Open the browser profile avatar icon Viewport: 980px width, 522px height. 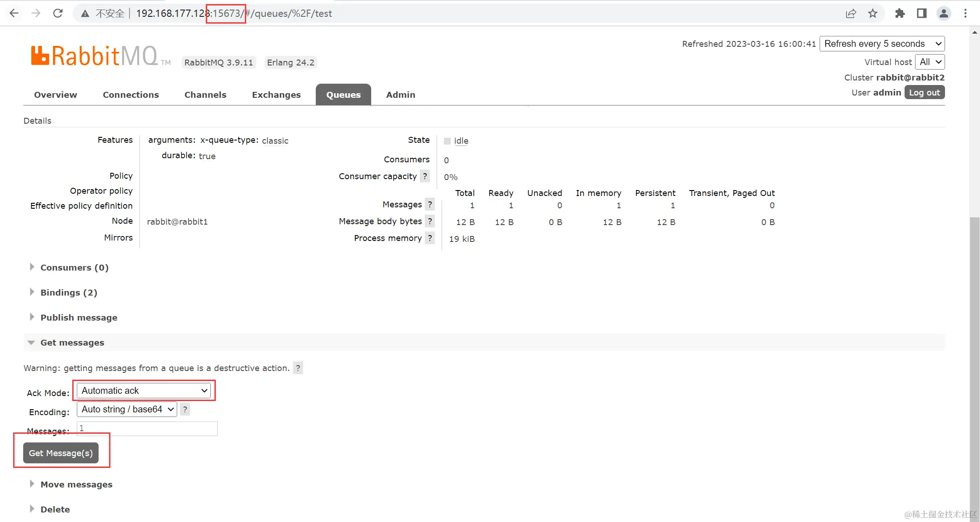pos(944,13)
